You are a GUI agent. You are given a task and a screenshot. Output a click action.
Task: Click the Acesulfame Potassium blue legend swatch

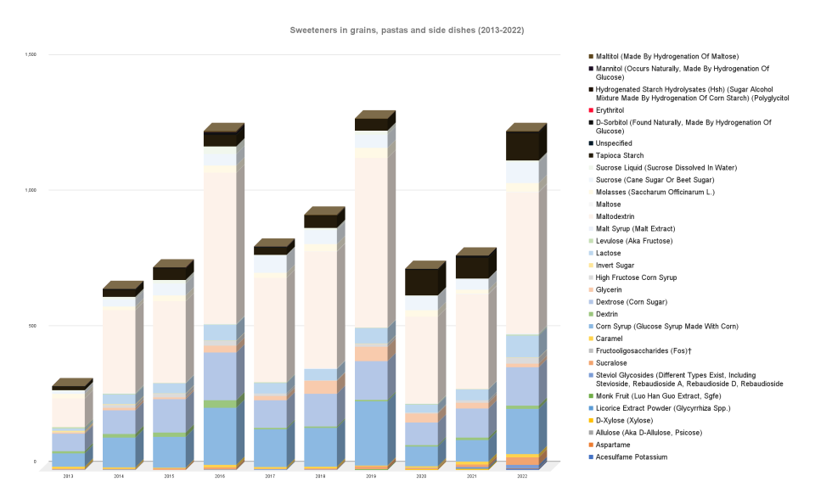[x=590, y=457]
